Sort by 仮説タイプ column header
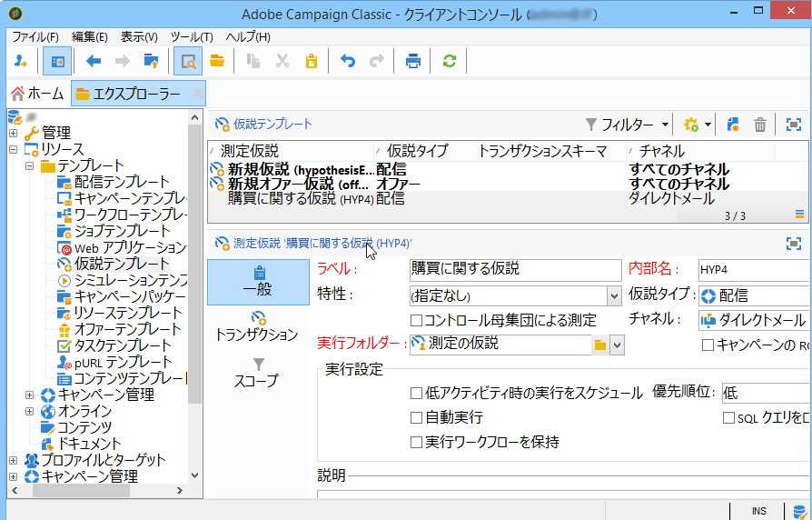 (x=425, y=151)
